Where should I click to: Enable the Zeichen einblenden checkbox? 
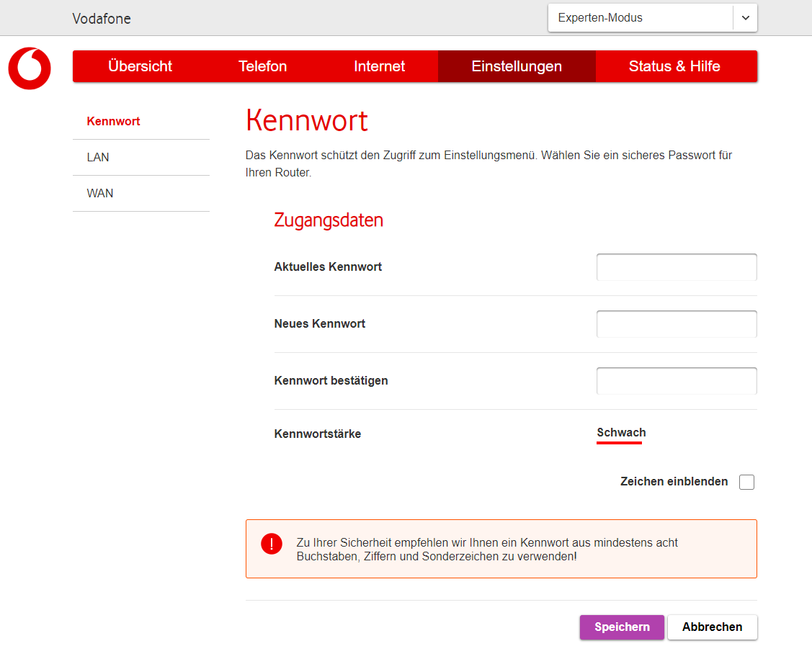[746, 482]
